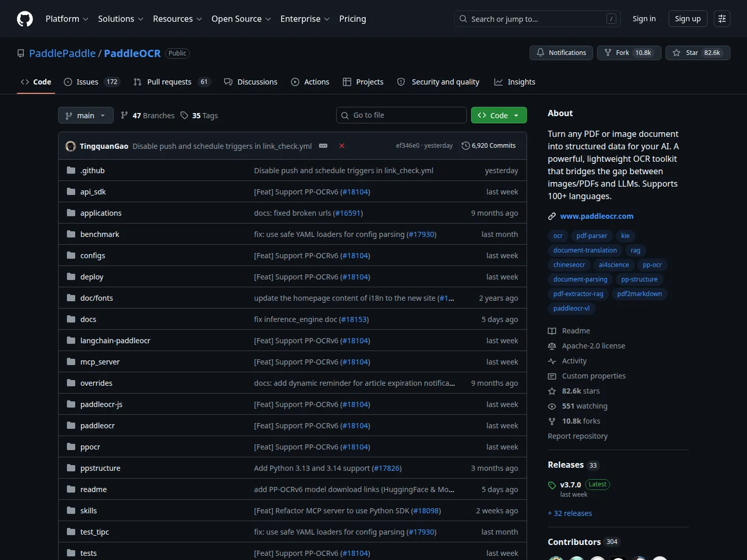This screenshot has width=747, height=560.
Task: Star the repository with Star button
Action: [698, 53]
